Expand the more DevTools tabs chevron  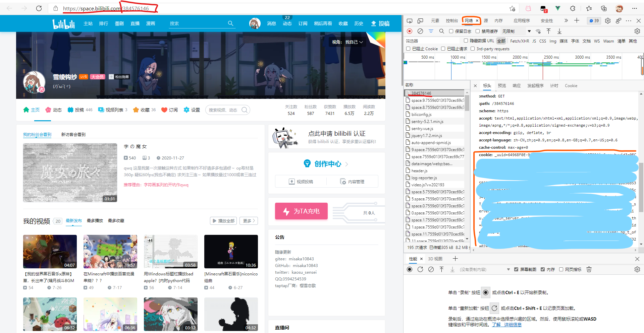click(566, 20)
